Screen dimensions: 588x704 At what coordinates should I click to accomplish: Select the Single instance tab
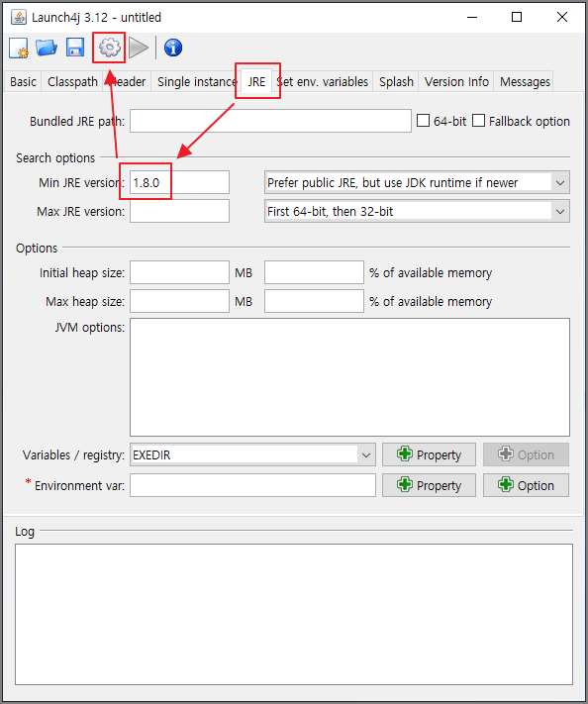click(x=197, y=82)
